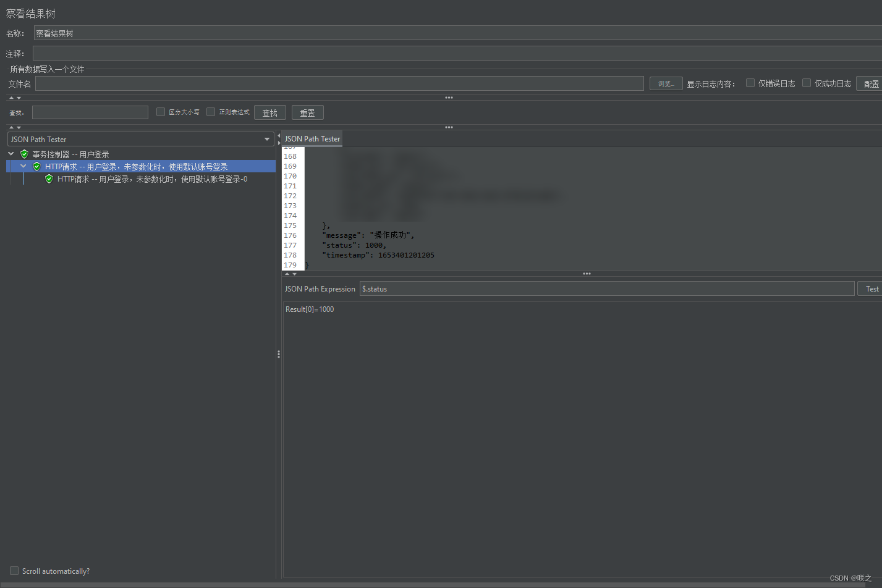Focus the 名称 name field
Image resolution: width=882 pixels, height=588 pixels.
(x=458, y=33)
